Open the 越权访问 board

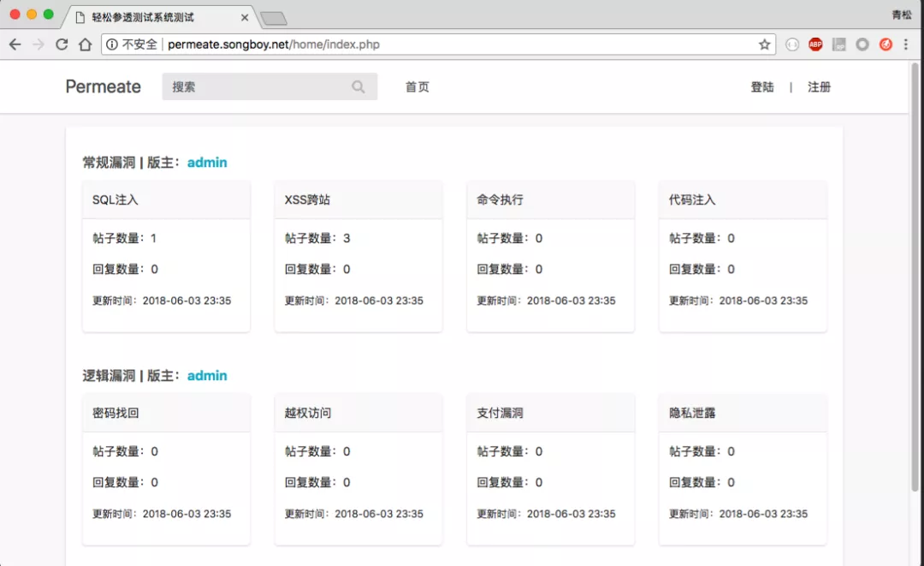point(308,413)
